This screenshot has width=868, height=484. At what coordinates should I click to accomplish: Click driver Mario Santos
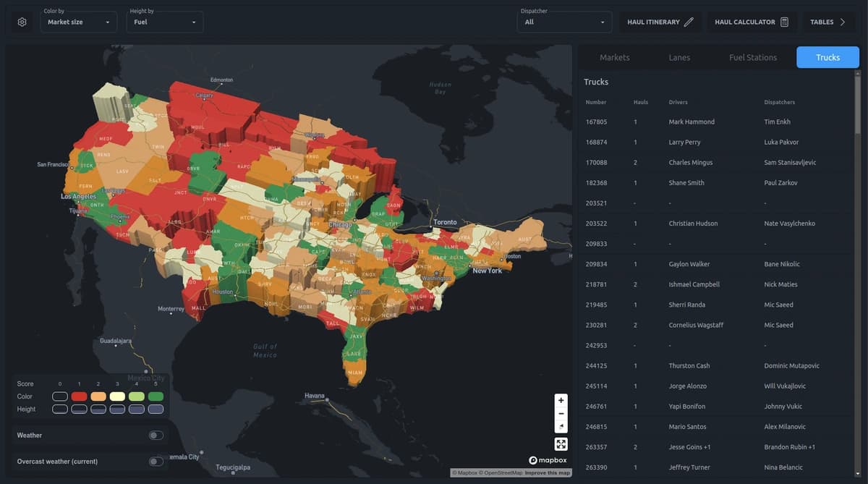tap(686, 427)
